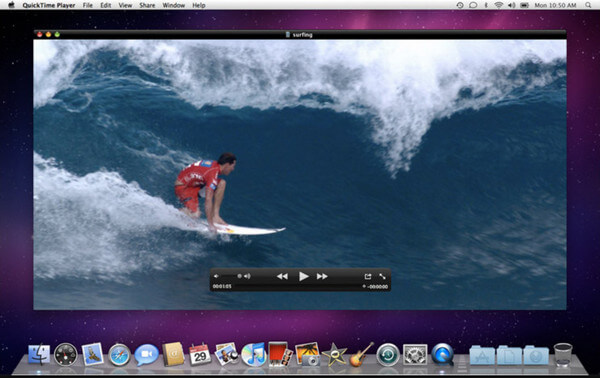Click the Bluetooth status icon

486,5
